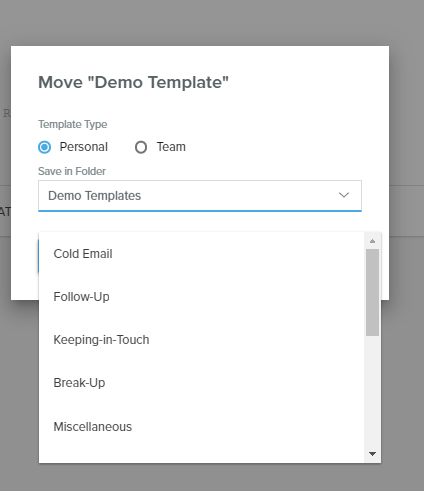The image size is (424, 491).
Task: Click the dropdown list scrollbar thumb
Action: 372,292
